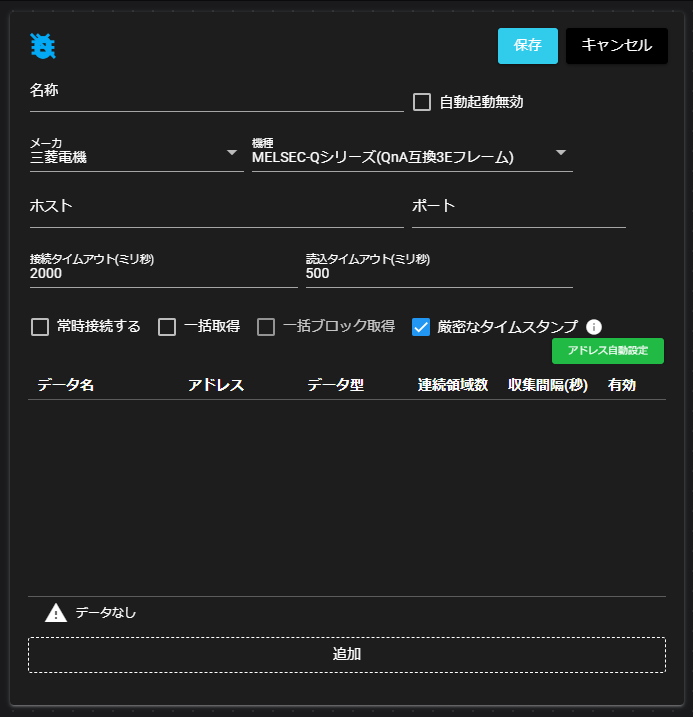The image size is (693, 717).
Task: Click the info icon beside 厳密なタイムスタンプ
Action: click(594, 327)
